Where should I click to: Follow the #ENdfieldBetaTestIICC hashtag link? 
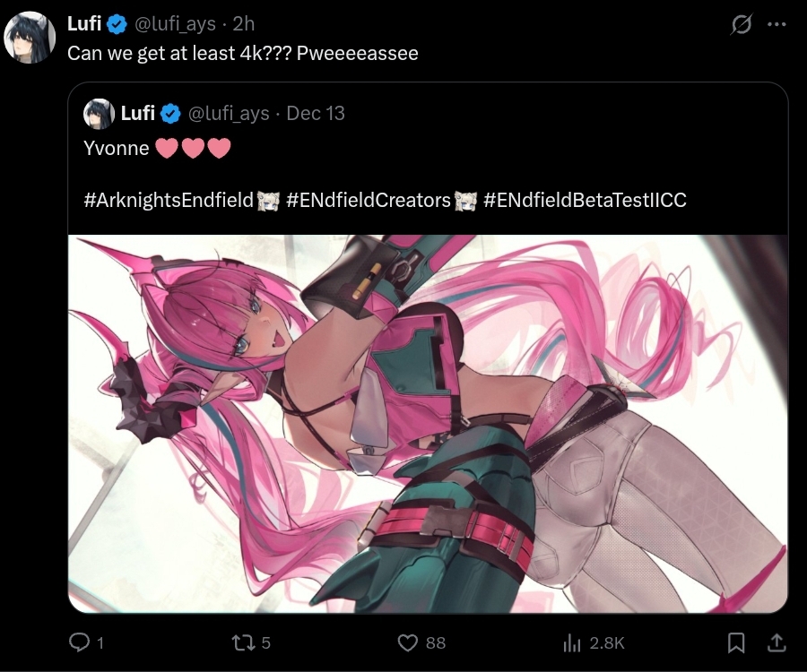585,200
